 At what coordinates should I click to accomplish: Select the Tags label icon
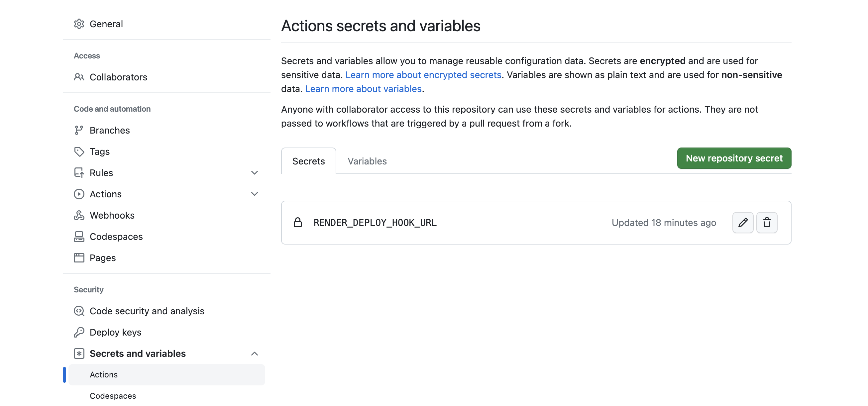[x=79, y=151]
